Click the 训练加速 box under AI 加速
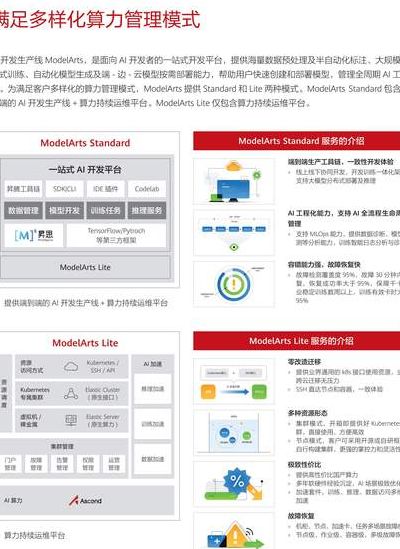 click(153, 424)
